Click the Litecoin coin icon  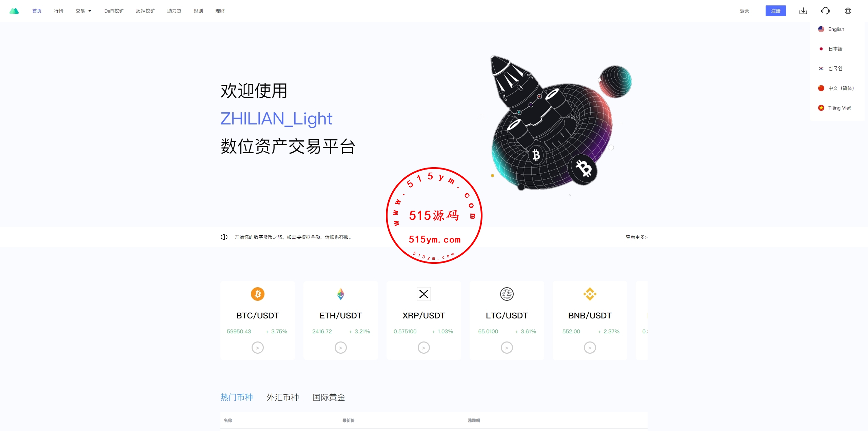(x=507, y=294)
